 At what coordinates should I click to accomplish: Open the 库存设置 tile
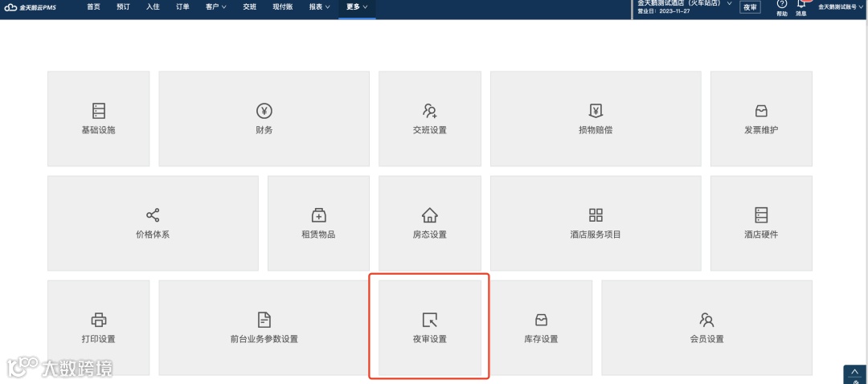tap(541, 328)
